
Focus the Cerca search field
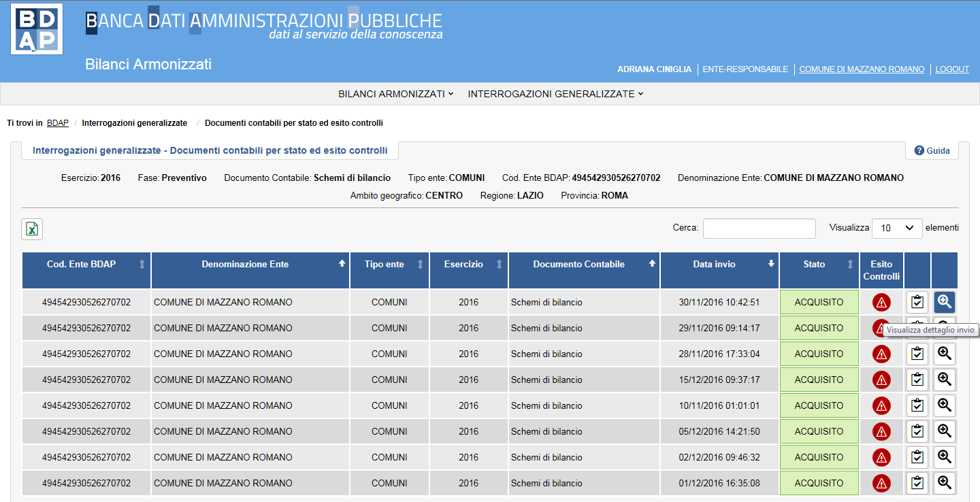759,229
